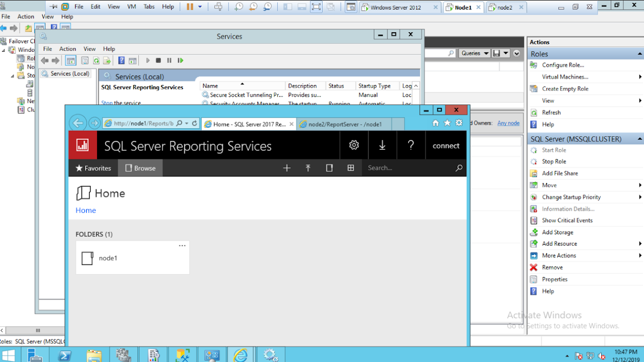This screenshot has height=362, width=644.
Task: Click the red Reporting Services logo tile
Action: pyautogui.click(x=83, y=145)
